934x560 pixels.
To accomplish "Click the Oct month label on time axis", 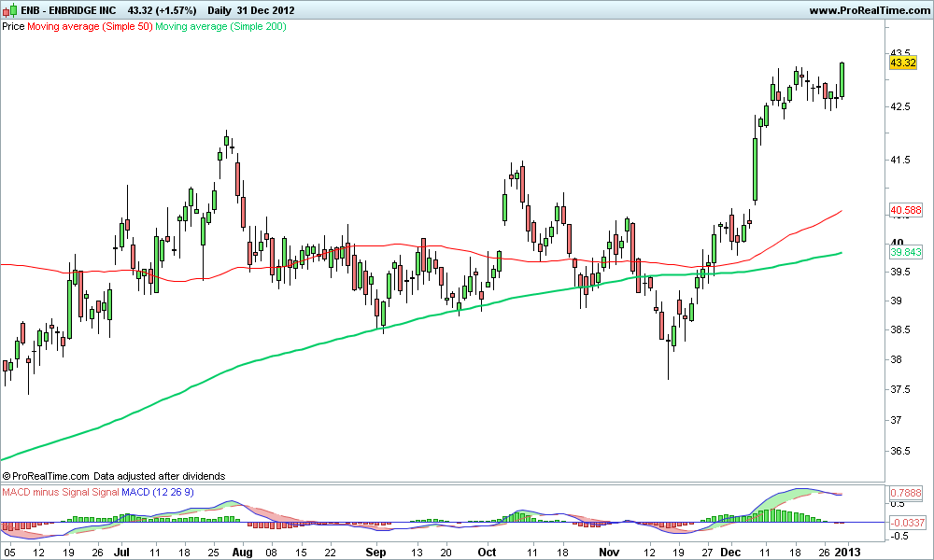I will 487,552.
